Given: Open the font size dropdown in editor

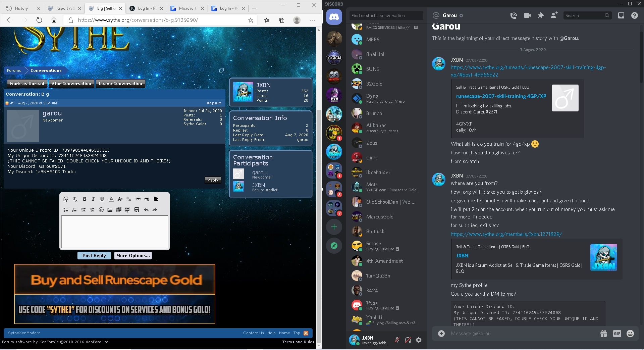Looking at the screenshot, I should tap(120, 199).
